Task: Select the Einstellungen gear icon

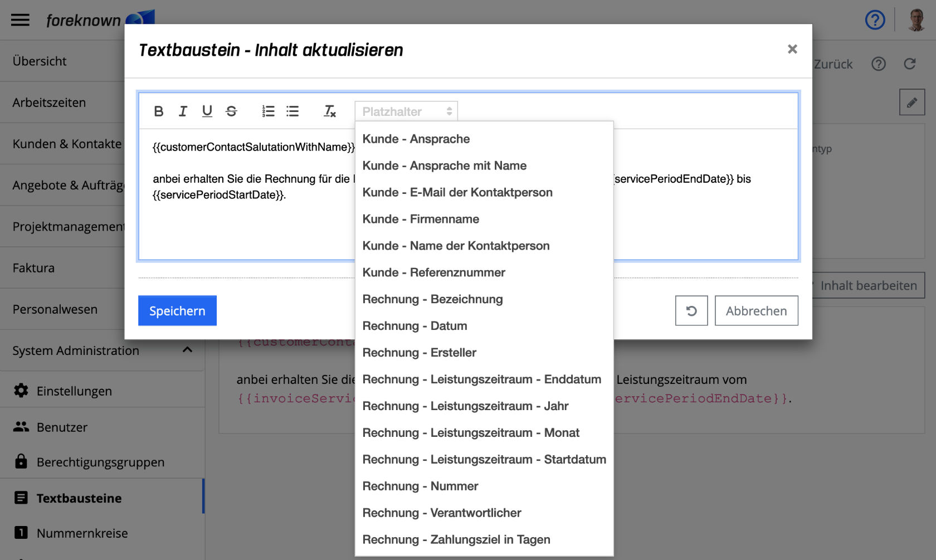Action: point(21,391)
